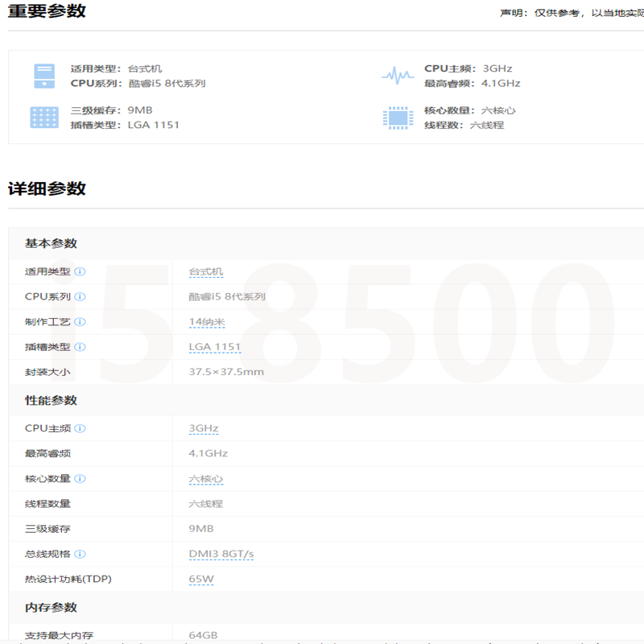
Task: Follow the DMI3 8GT/s link
Action: coord(221,554)
